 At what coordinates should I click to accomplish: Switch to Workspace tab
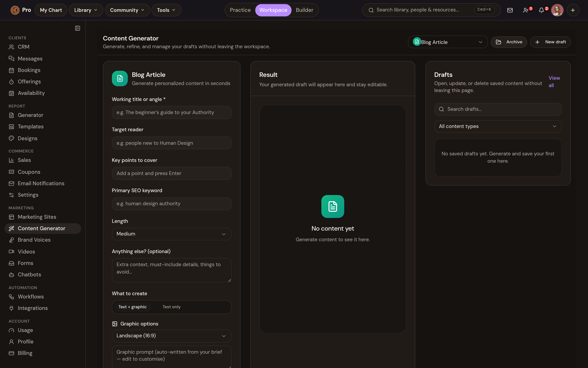tap(273, 10)
